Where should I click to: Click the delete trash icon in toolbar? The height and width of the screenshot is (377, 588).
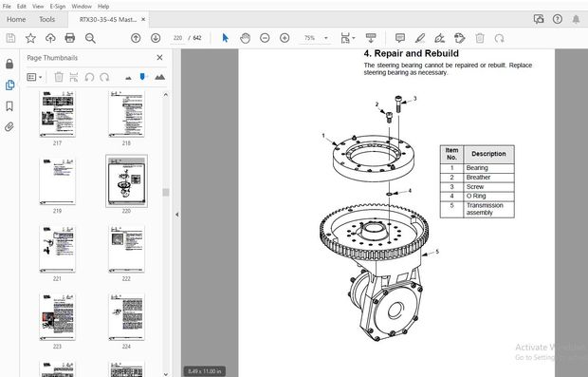pos(480,38)
